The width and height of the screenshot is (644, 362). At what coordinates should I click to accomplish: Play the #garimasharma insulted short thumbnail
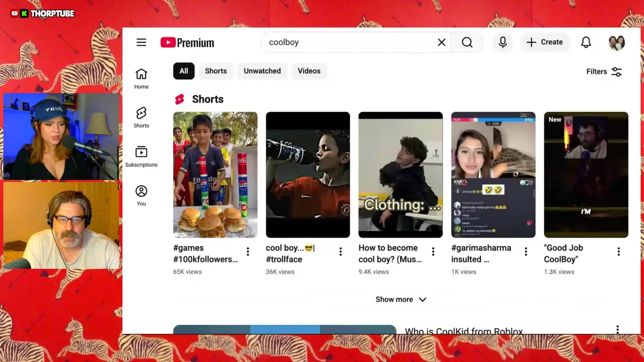tap(493, 174)
